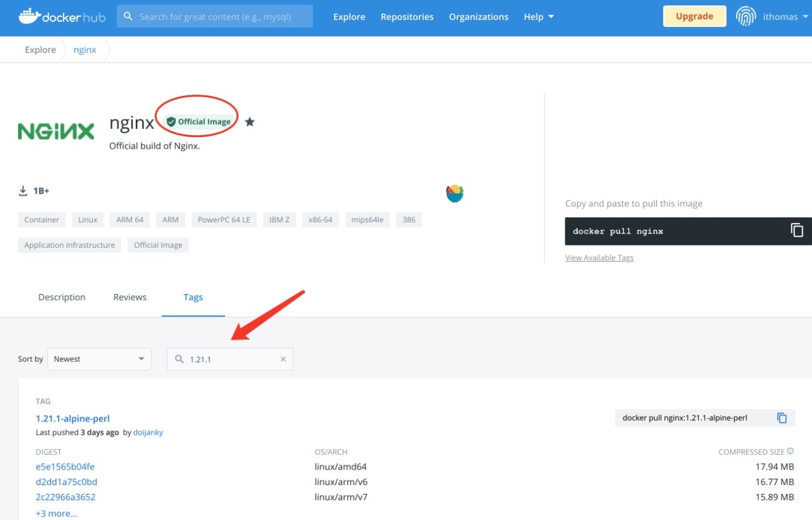Open the doijanky publisher profile
This screenshot has height=520, width=812.
coord(148,432)
